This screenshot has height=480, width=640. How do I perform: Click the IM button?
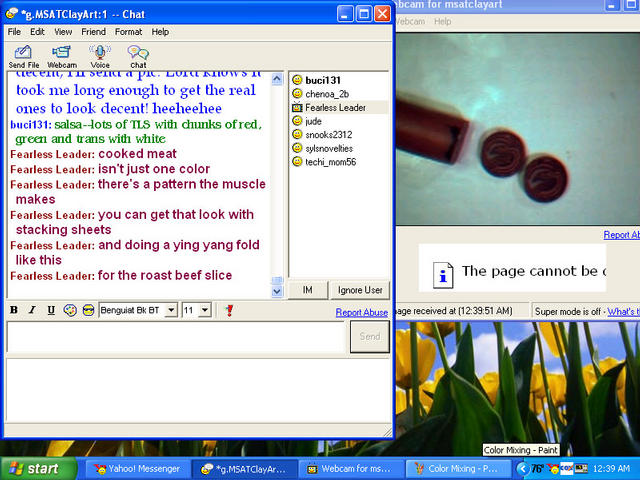tap(308, 290)
